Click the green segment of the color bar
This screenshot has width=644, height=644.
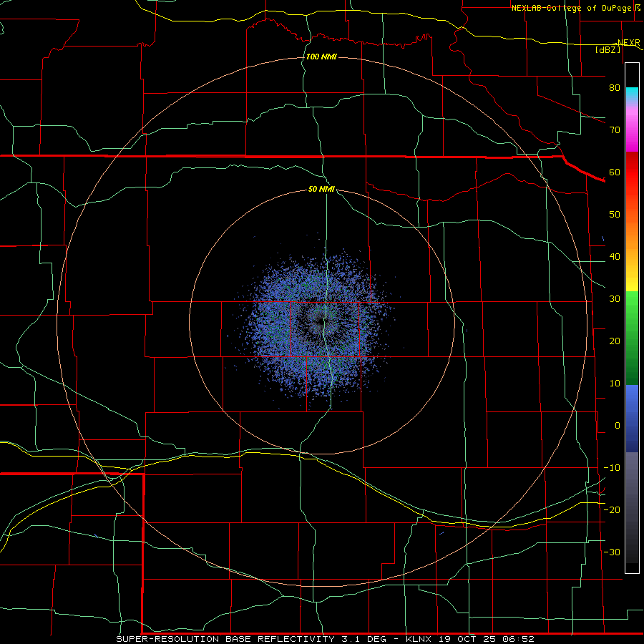point(632,338)
